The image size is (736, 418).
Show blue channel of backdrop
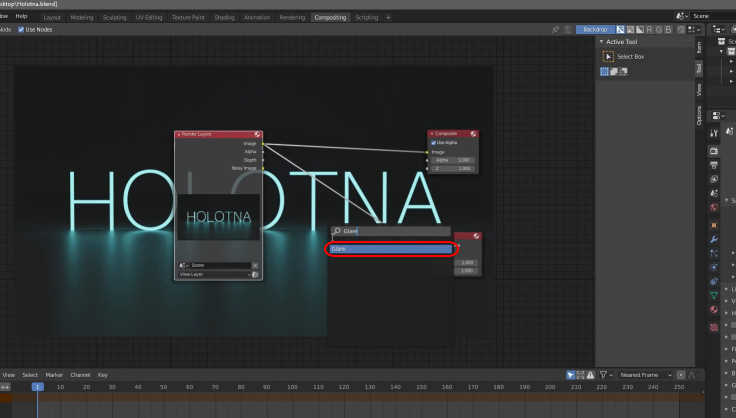tap(668, 29)
